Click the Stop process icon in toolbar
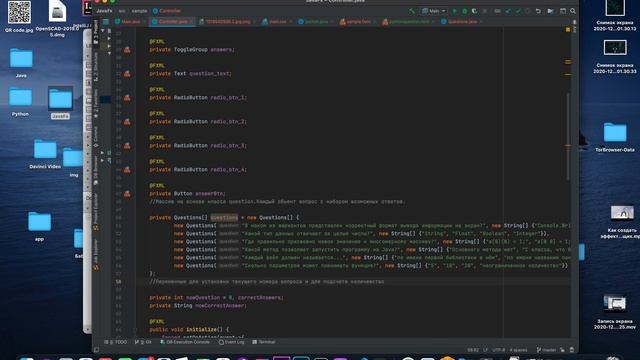Screen dimensions: 640x360 [x=484, y=11]
